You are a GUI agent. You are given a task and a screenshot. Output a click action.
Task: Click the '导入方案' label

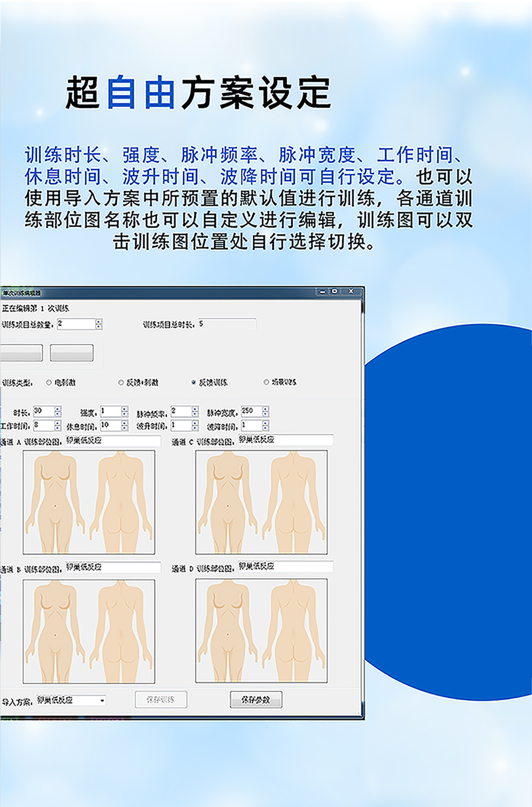click(18, 702)
